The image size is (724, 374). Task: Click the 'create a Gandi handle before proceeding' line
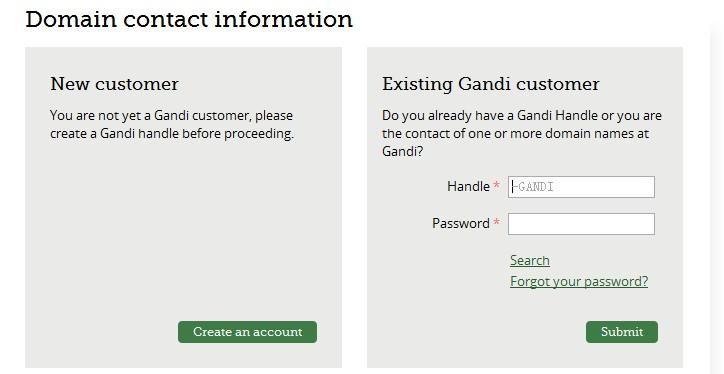[x=172, y=134]
